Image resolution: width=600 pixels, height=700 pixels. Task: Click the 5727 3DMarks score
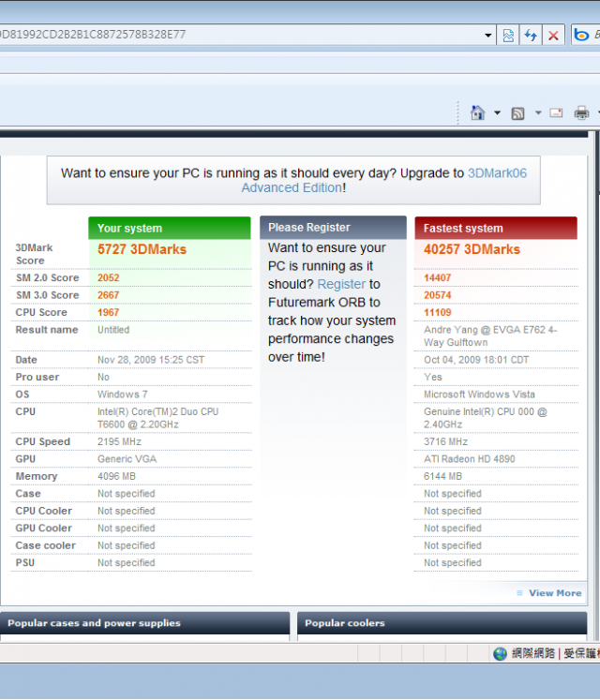point(142,249)
